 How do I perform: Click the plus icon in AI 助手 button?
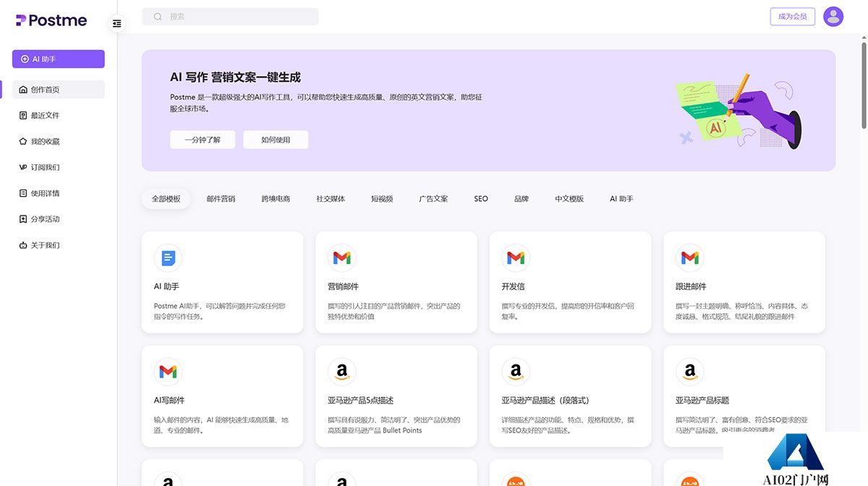[25, 59]
